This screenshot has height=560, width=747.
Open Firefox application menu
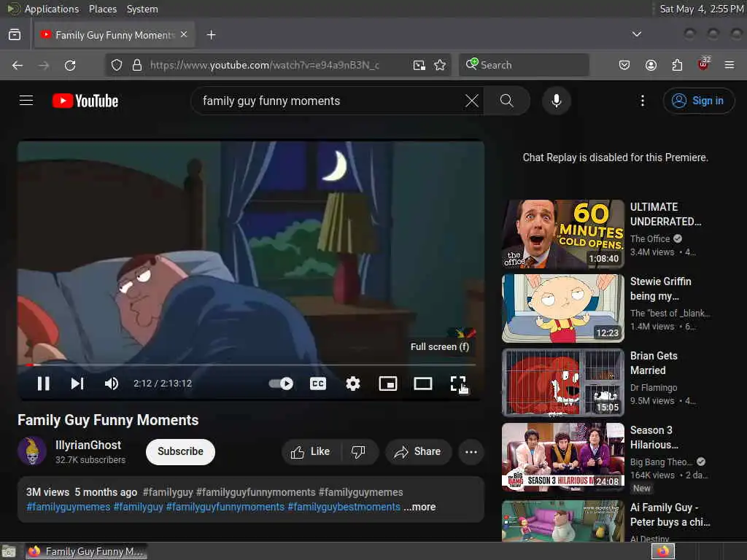click(729, 65)
